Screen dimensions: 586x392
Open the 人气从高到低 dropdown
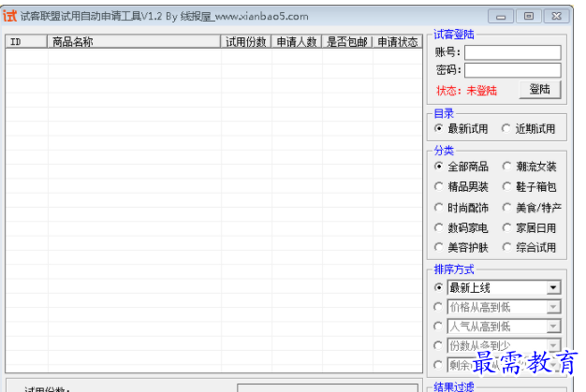[x=553, y=327]
